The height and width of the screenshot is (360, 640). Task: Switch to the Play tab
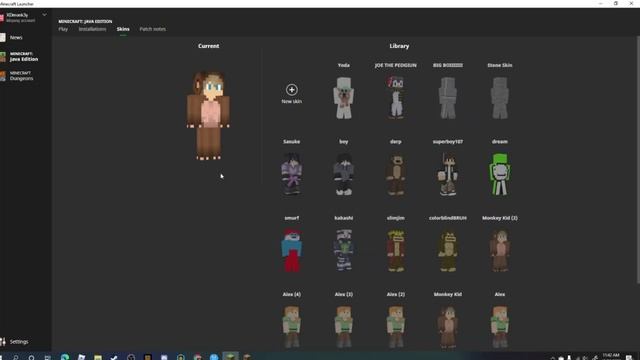(x=63, y=29)
